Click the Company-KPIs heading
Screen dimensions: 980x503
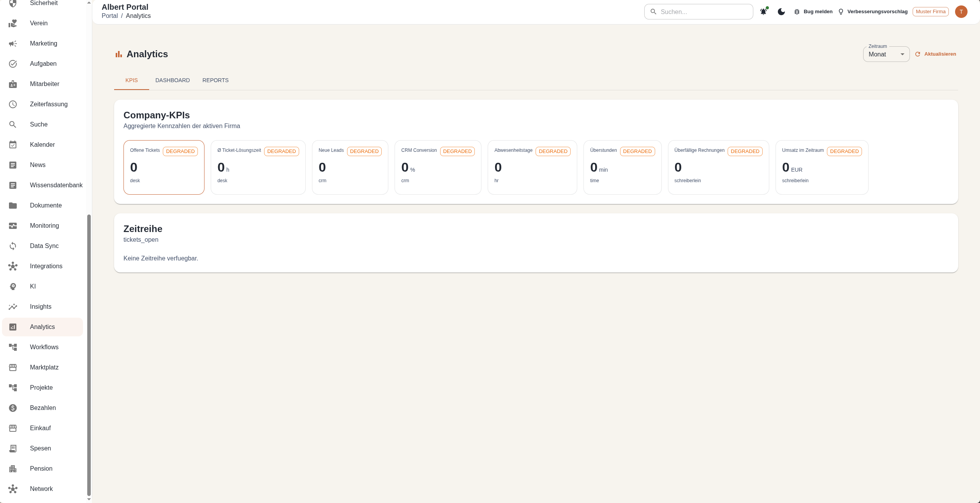click(157, 115)
